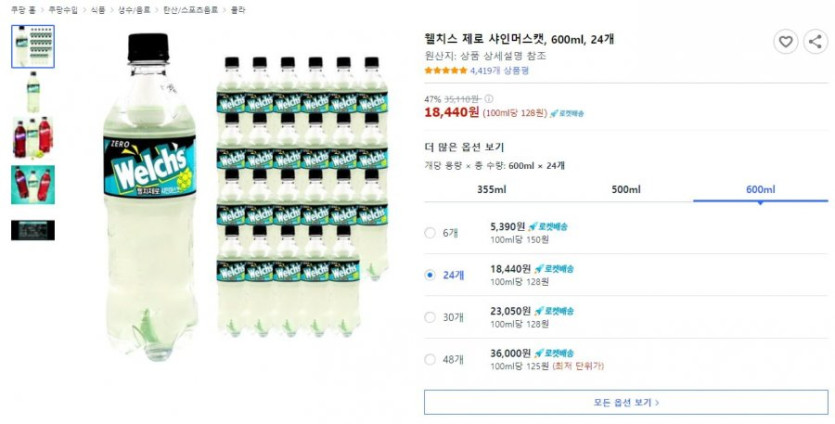835x424 pixels.
Task: Go to 쿠팡 홈 in the breadcrumb
Action: point(23,9)
